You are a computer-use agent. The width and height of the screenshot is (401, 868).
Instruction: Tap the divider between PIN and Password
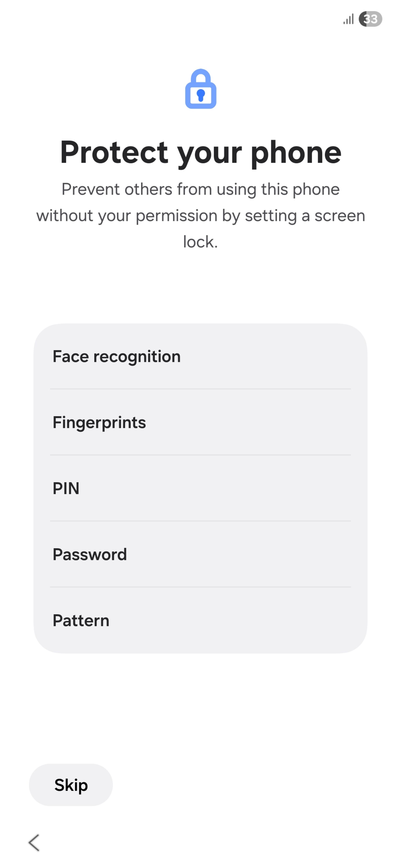(x=200, y=521)
